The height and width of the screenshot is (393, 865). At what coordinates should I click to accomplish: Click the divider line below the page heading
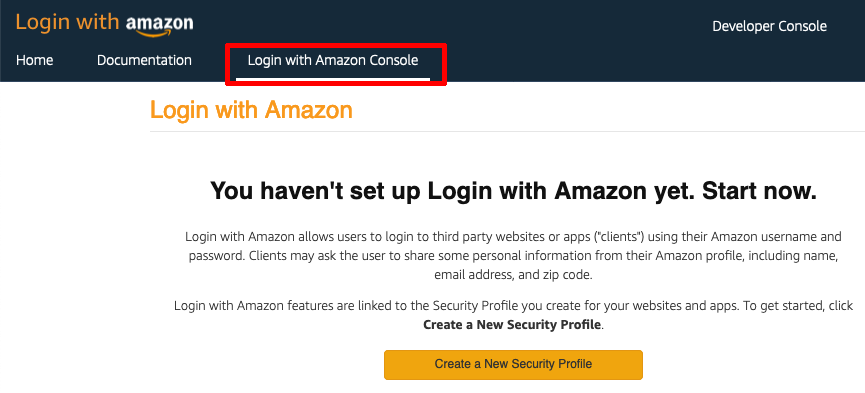507,132
